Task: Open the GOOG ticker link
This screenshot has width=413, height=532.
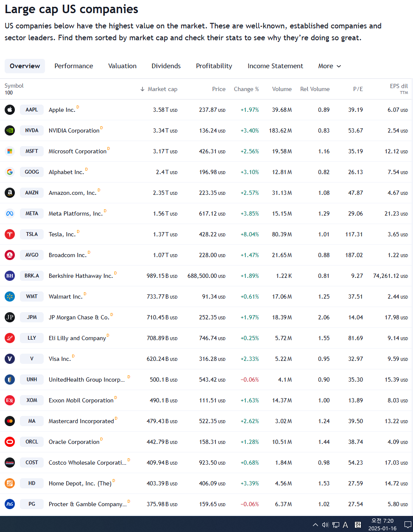Action: click(32, 172)
